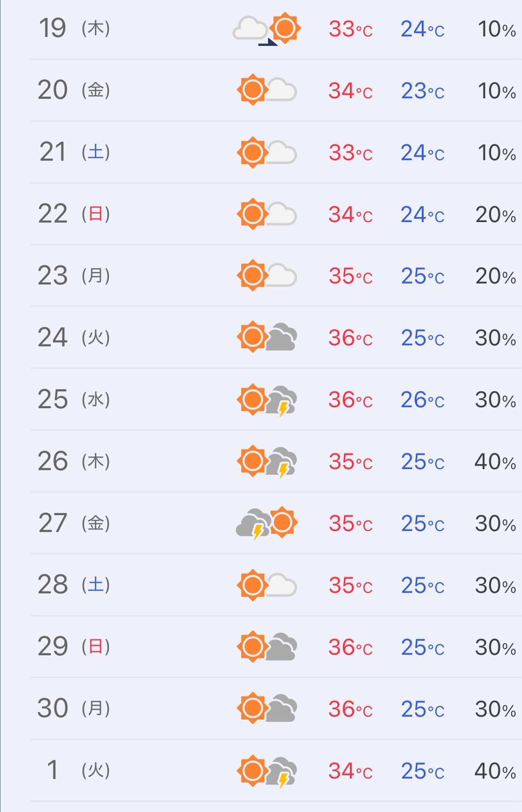Click the 36°C high temperature on the 29th
Image resolution: width=522 pixels, height=812 pixels.
350,648
